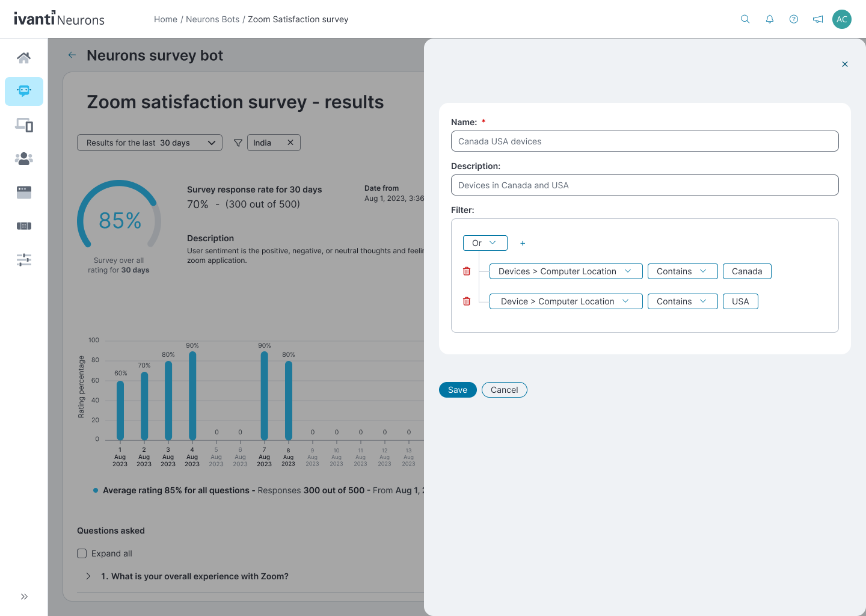Open Contains dropdown for Canada row
The image size is (866, 616).
(x=683, y=271)
